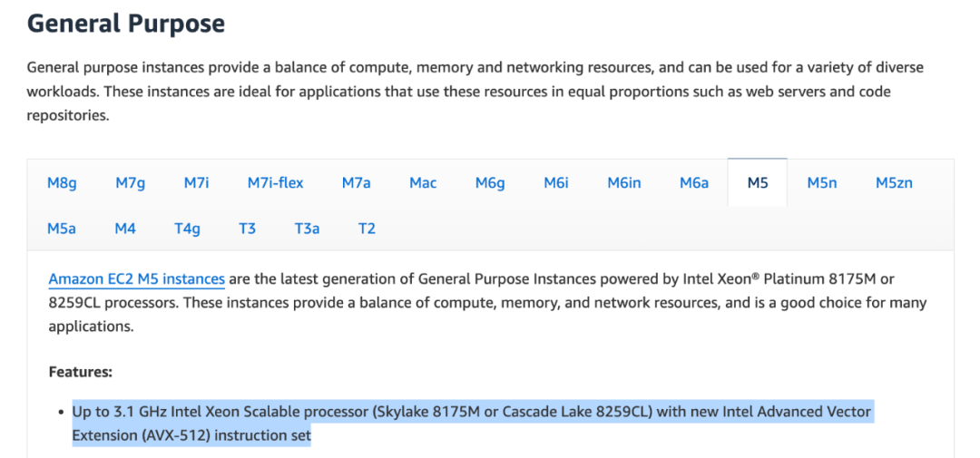This screenshot has width=980, height=458.
Task: Switch to the M6a tab
Action: pos(694,183)
